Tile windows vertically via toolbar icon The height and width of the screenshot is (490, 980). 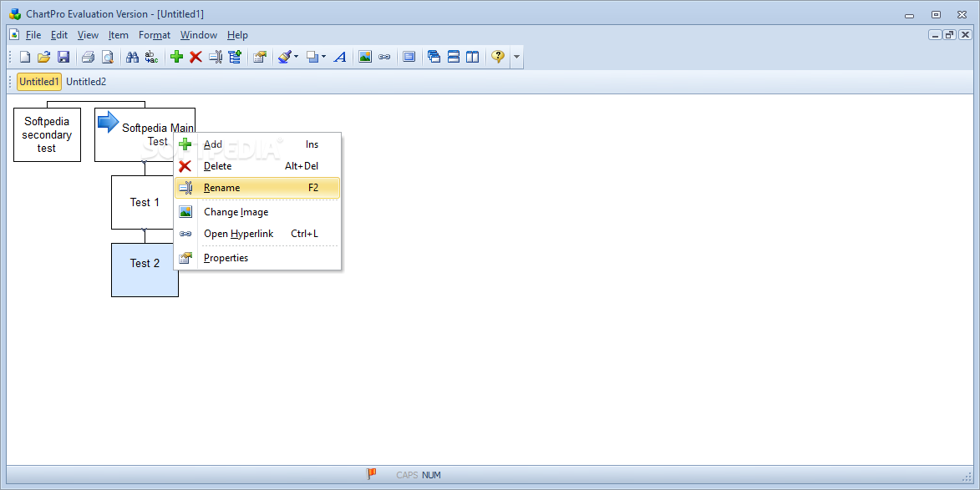473,57
